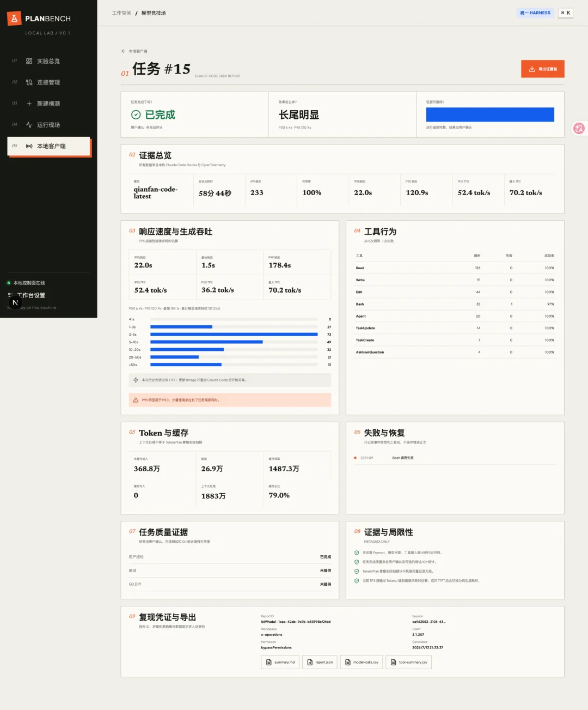
Task: Click the bypassPermissions value
Action: [276, 647]
